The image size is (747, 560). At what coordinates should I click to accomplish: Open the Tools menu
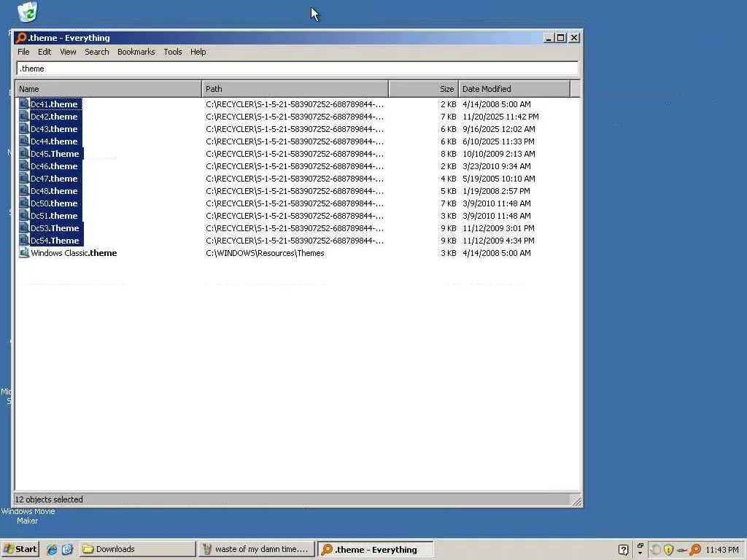172,52
